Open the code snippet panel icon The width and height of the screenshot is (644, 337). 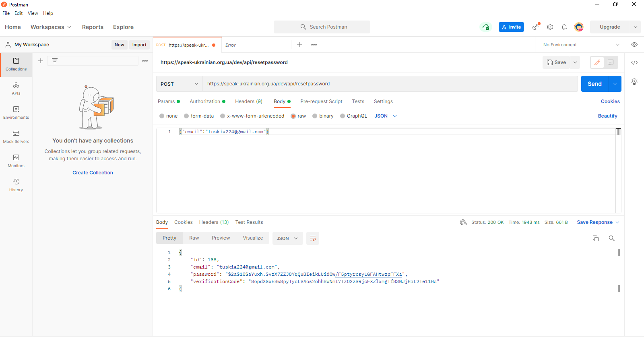coord(634,62)
